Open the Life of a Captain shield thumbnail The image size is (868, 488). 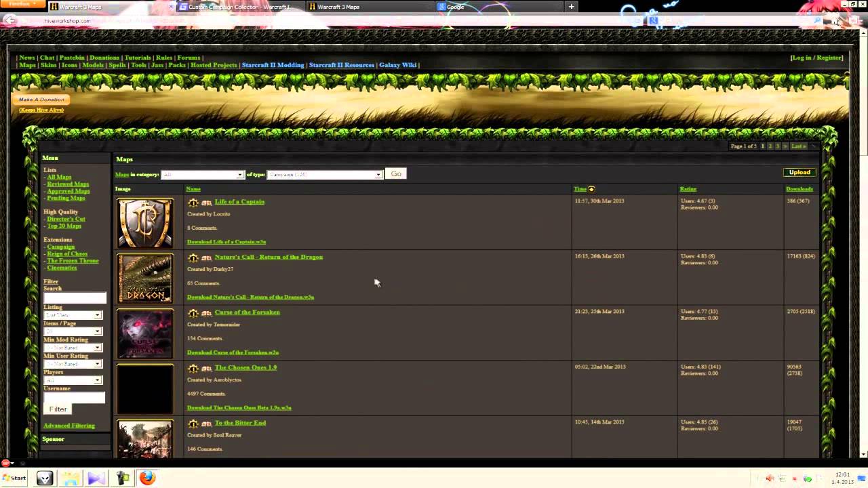[x=145, y=223]
